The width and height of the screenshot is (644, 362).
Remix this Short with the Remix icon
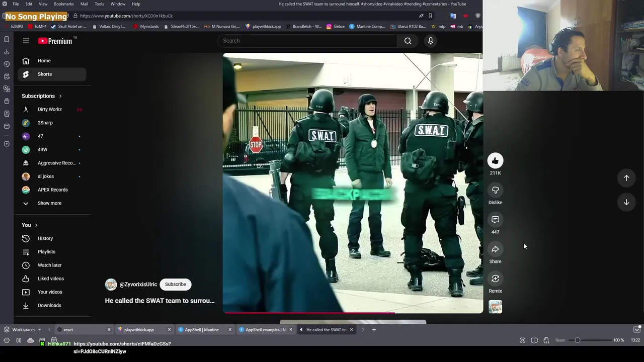point(495,279)
